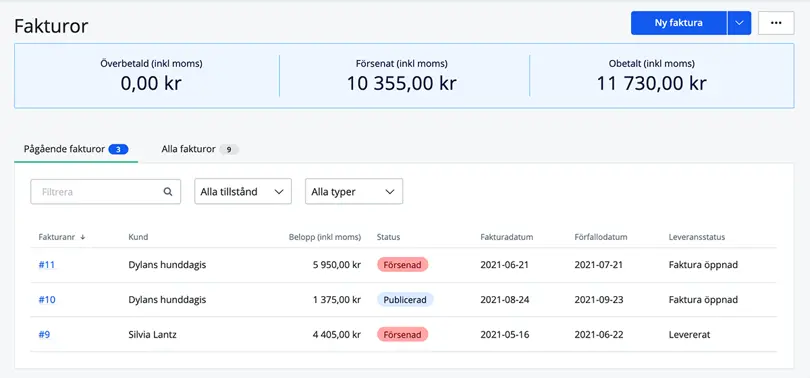Screen dimensions: 810x378
Task: Click the badge count 3 on Pågående fakturor
Action: [x=119, y=150]
